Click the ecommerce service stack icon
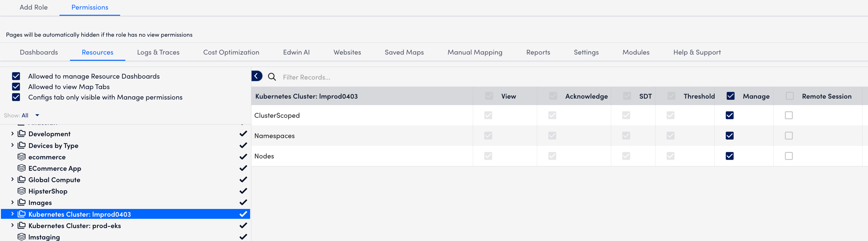This screenshot has width=868, height=241. 22,157
